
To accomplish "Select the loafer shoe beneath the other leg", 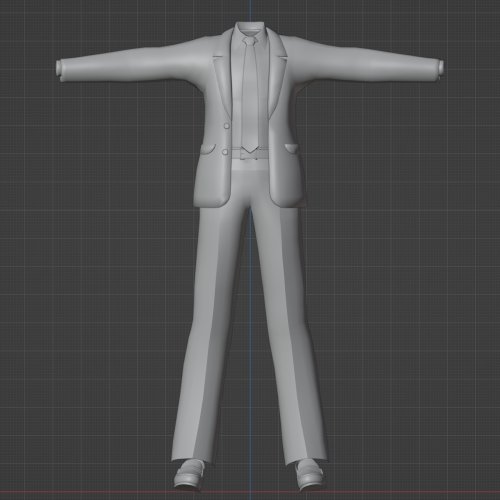I will tap(309, 474).
